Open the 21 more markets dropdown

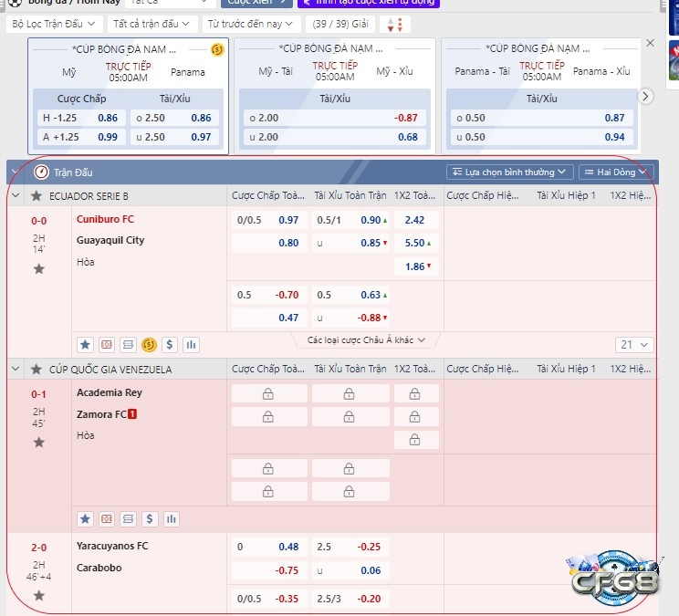pos(634,345)
